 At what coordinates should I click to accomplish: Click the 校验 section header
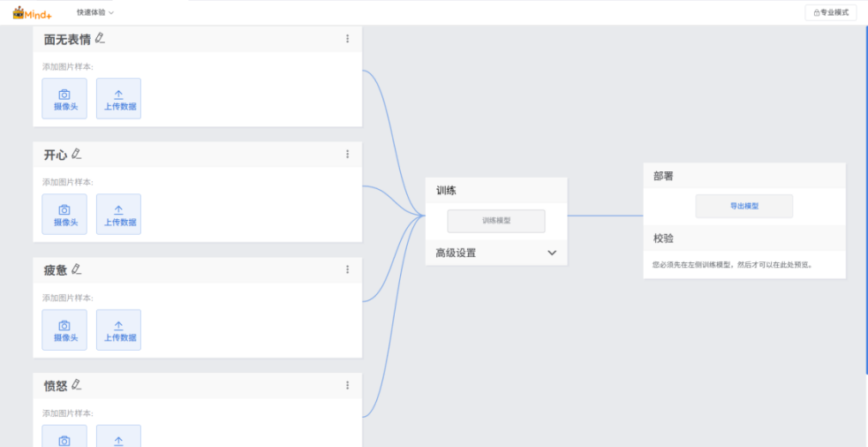(x=744, y=239)
